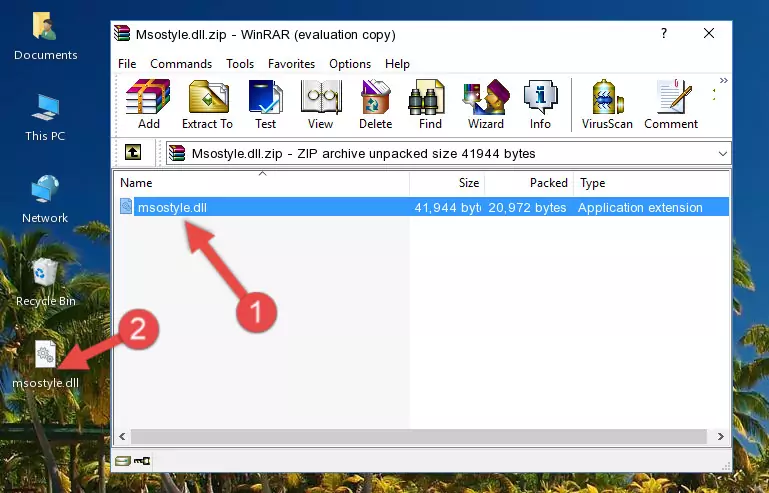This screenshot has width=769, height=493.
Task: Open the Options menu
Action: (x=350, y=64)
